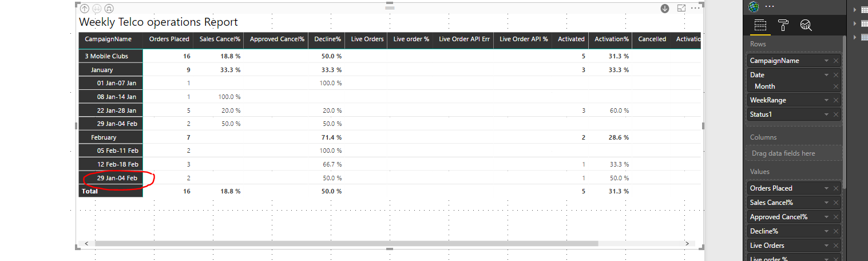Remove Live Orders from Values
This screenshot has width=868, height=261.
coord(836,246)
